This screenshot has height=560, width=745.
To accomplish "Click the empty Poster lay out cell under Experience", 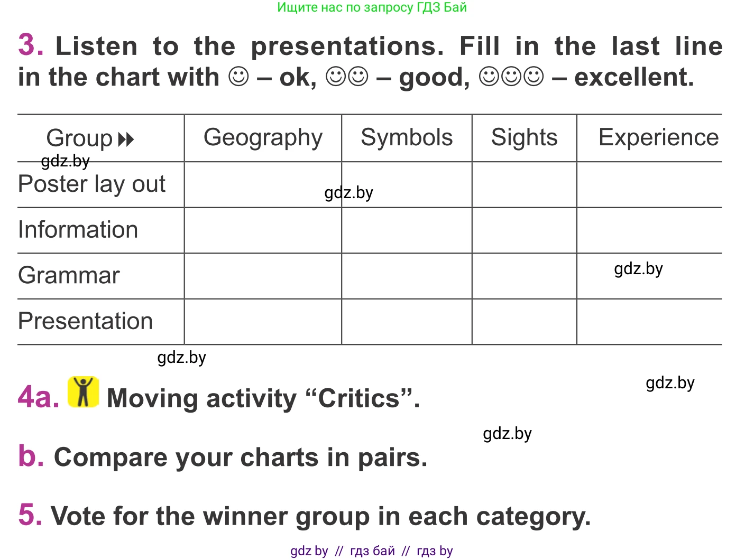I will pyautogui.click(x=649, y=184).
